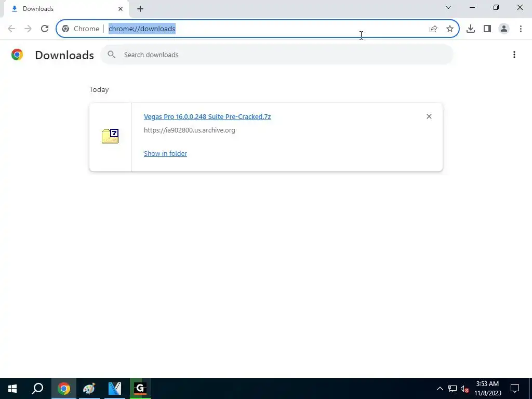Toggle the side panel icon
The image size is (532, 399).
point(487,29)
